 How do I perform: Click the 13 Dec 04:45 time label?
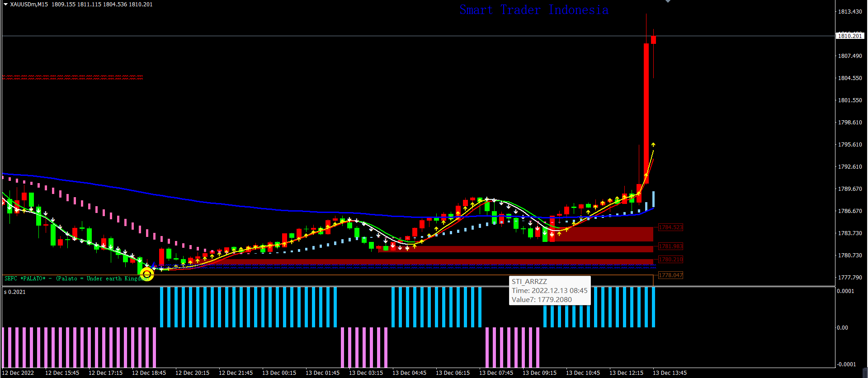point(409,373)
